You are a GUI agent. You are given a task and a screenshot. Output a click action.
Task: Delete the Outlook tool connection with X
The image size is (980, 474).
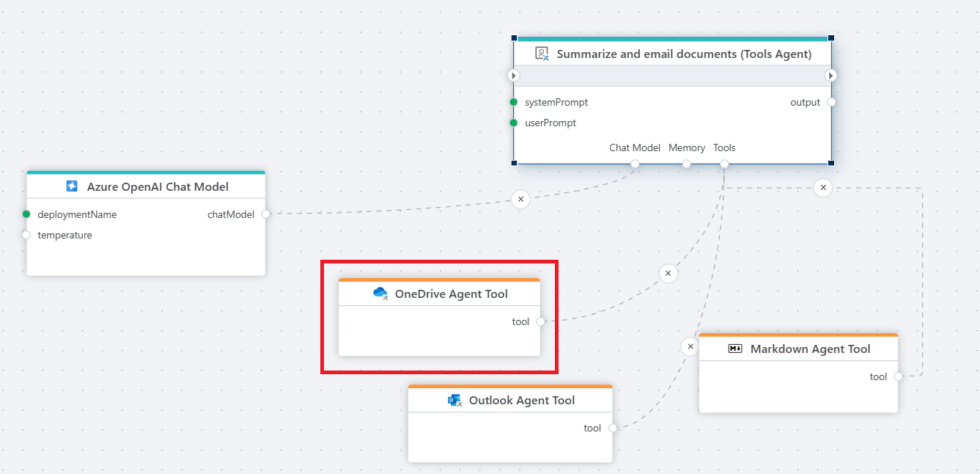pos(690,346)
